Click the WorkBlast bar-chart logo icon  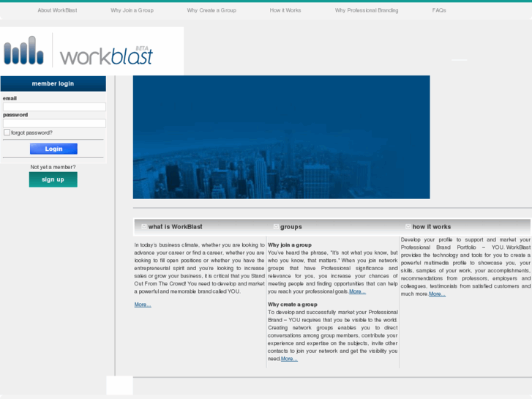click(23, 51)
